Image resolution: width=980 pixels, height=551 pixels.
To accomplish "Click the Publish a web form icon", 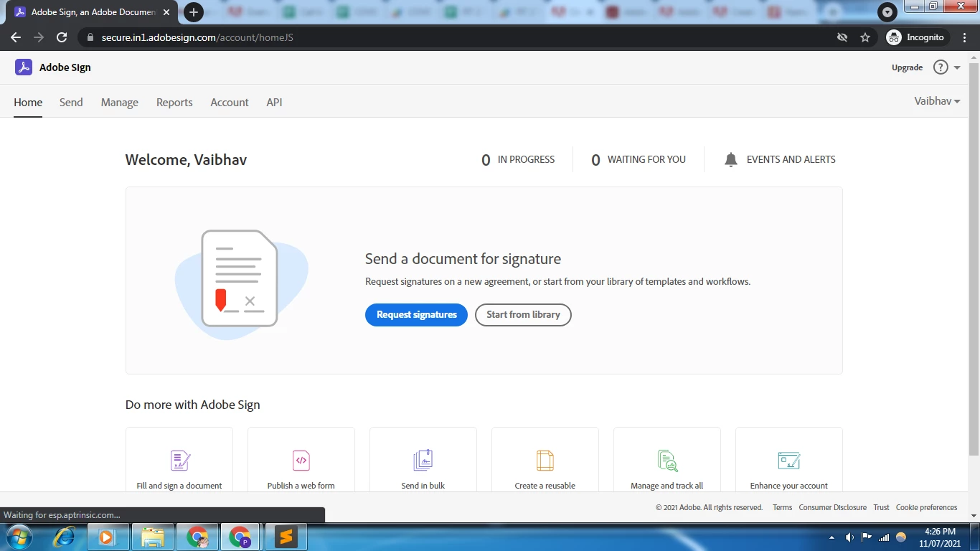I will (x=301, y=460).
